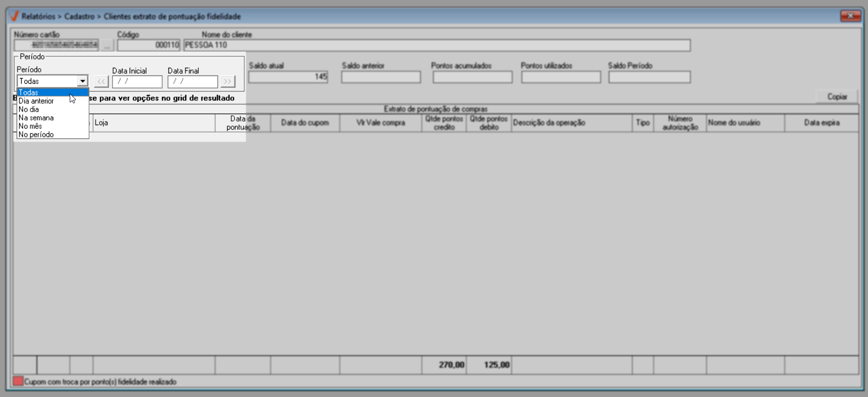Go to previous period with << button
This screenshot has height=397, width=868.
tap(101, 82)
